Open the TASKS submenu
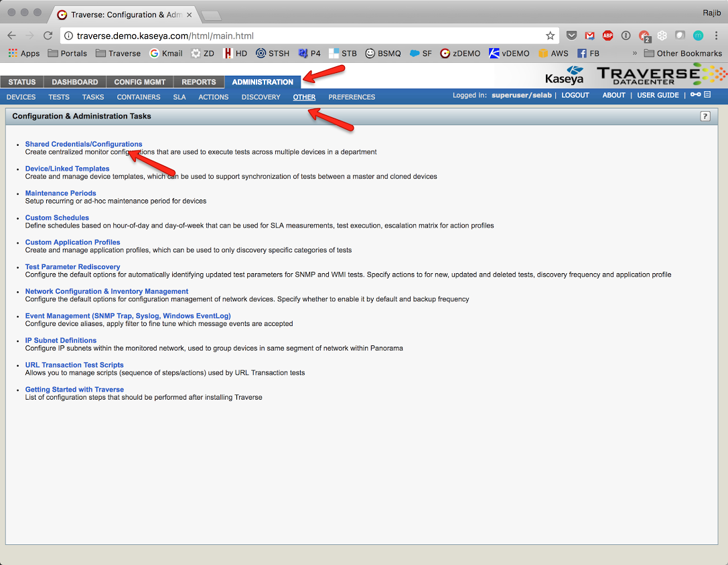 pyautogui.click(x=93, y=97)
